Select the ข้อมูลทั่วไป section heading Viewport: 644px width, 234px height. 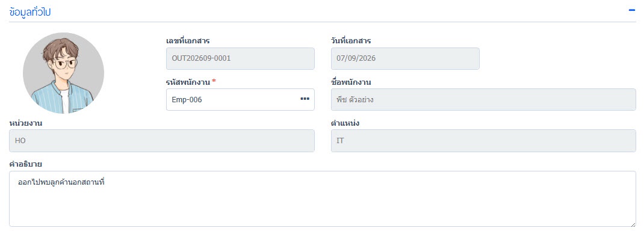point(29,12)
